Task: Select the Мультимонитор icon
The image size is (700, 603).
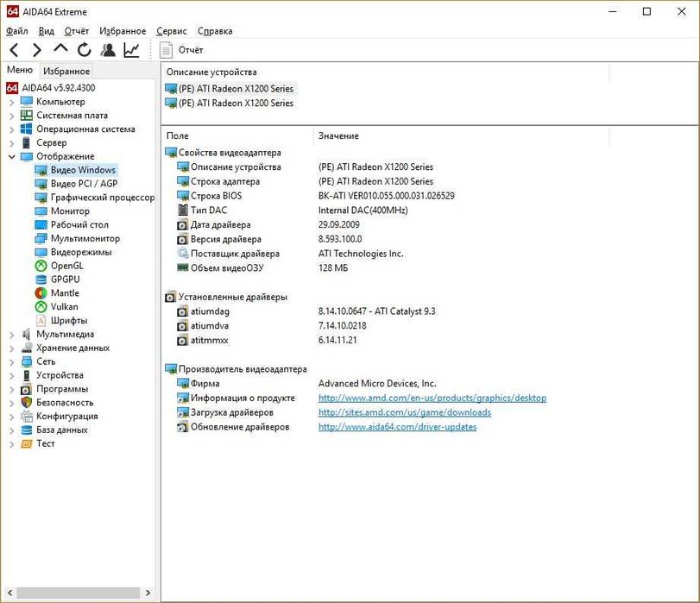Action: point(41,239)
